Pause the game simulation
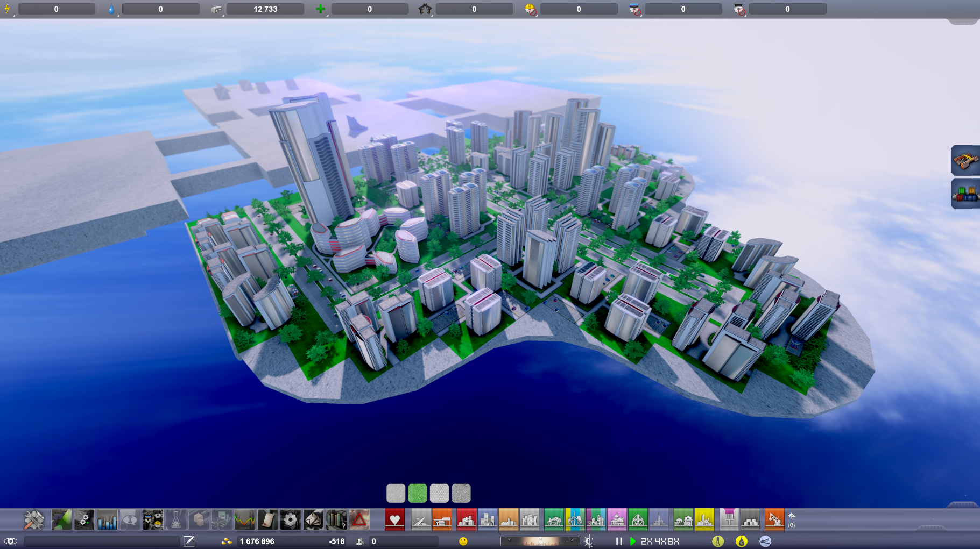 pos(619,541)
